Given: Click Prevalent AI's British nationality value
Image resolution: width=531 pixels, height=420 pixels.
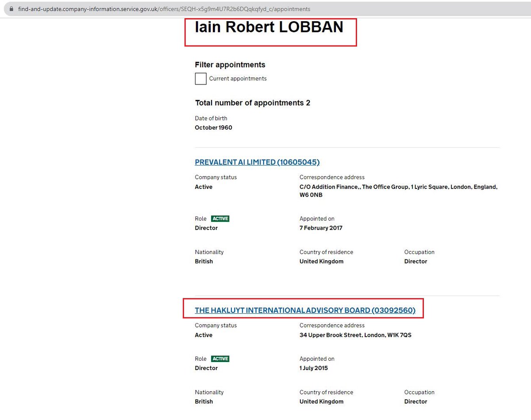Looking at the screenshot, I should point(204,262).
